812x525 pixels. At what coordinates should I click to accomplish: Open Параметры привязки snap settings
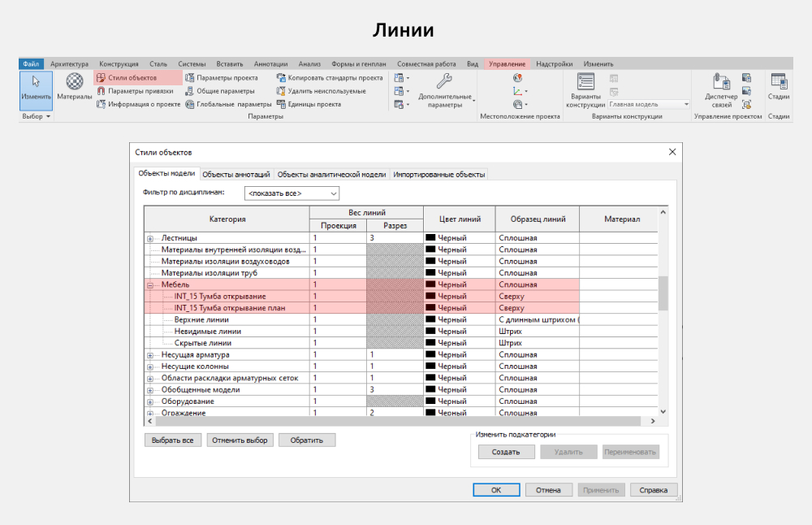pos(135,91)
